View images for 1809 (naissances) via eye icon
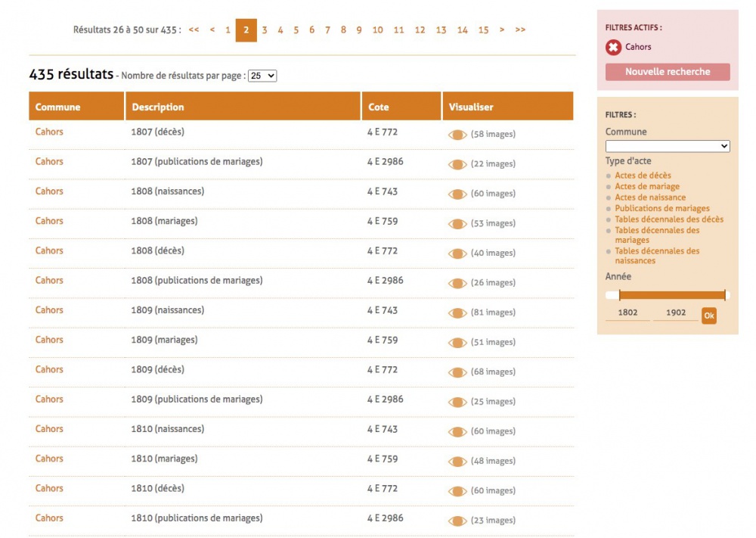756x538 pixels. click(457, 313)
